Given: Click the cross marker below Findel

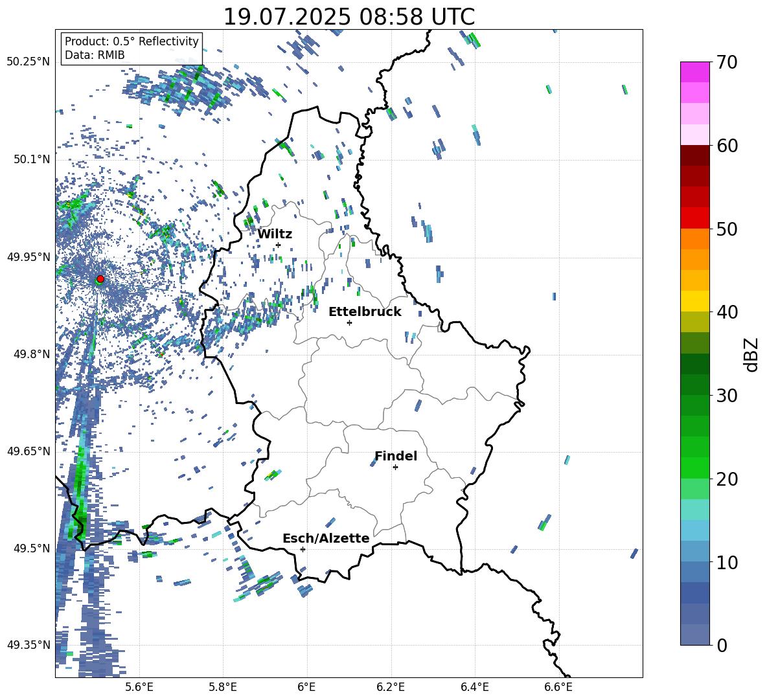Looking at the screenshot, I should (x=395, y=468).
